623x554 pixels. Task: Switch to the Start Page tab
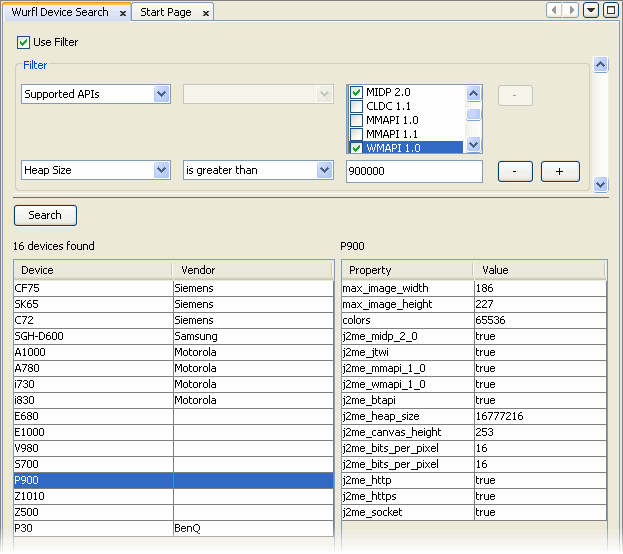[166, 13]
